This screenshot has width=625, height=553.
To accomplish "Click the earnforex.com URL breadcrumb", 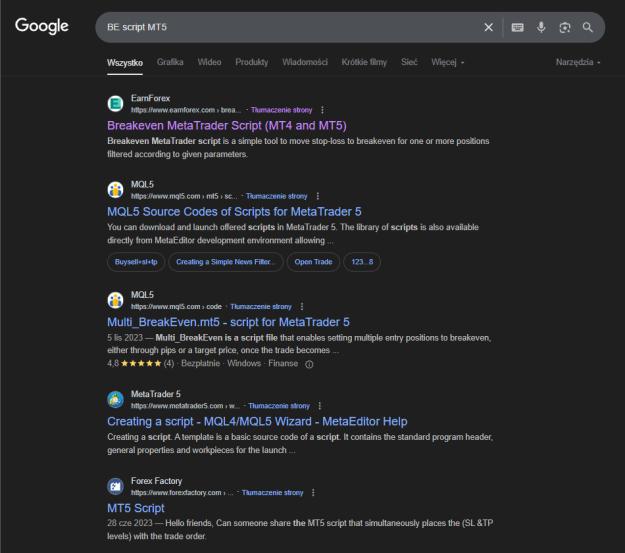I will [186, 110].
